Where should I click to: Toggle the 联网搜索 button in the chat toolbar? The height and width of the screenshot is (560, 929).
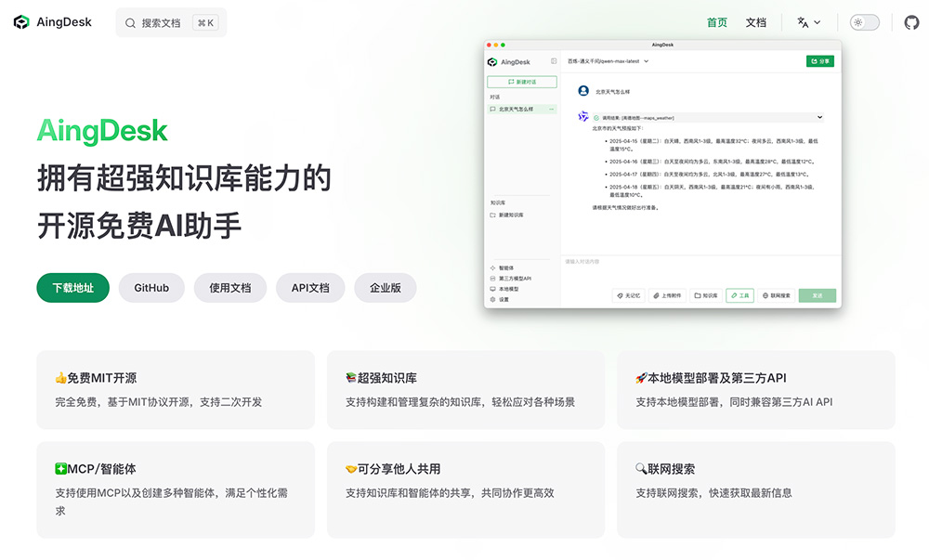tap(777, 295)
